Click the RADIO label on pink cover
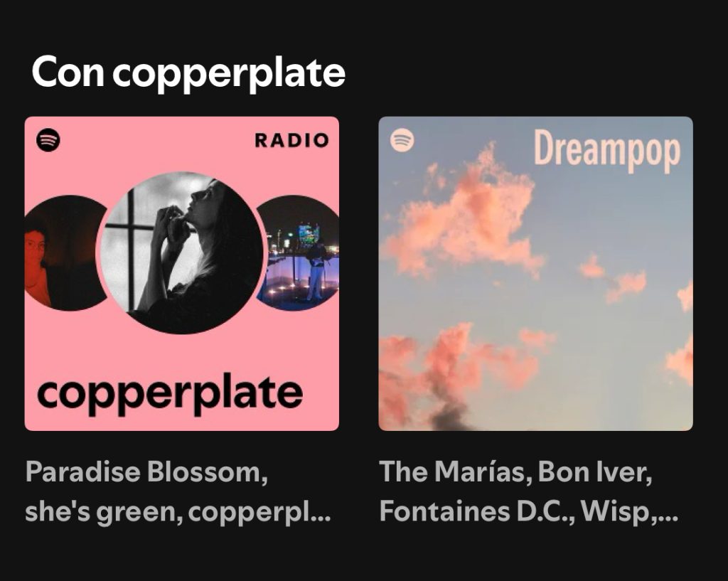 click(x=291, y=140)
